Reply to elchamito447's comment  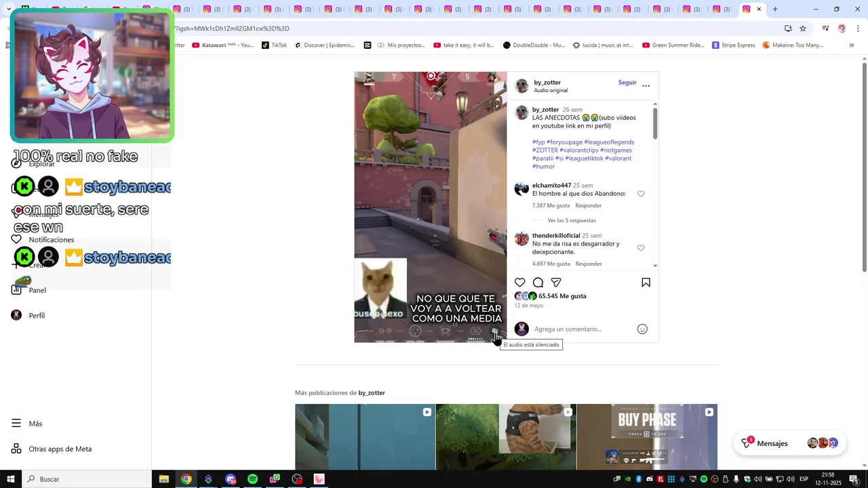click(x=589, y=206)
